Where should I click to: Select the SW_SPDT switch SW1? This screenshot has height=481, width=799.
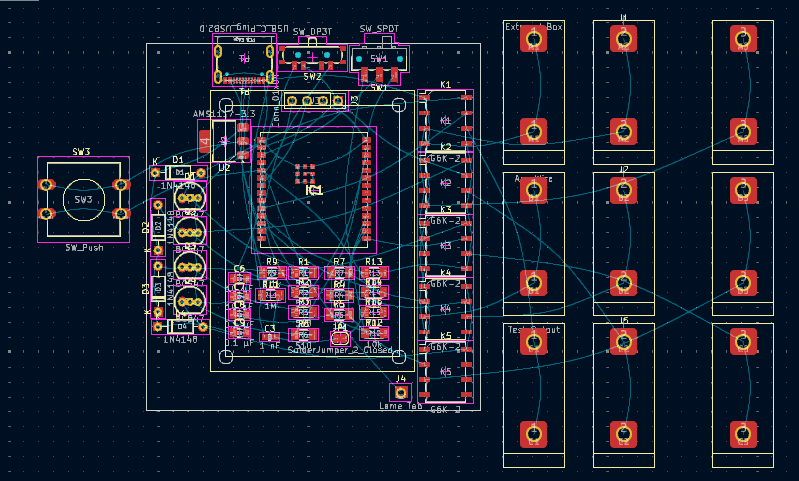pyautogui.click(x=379, y=60)
